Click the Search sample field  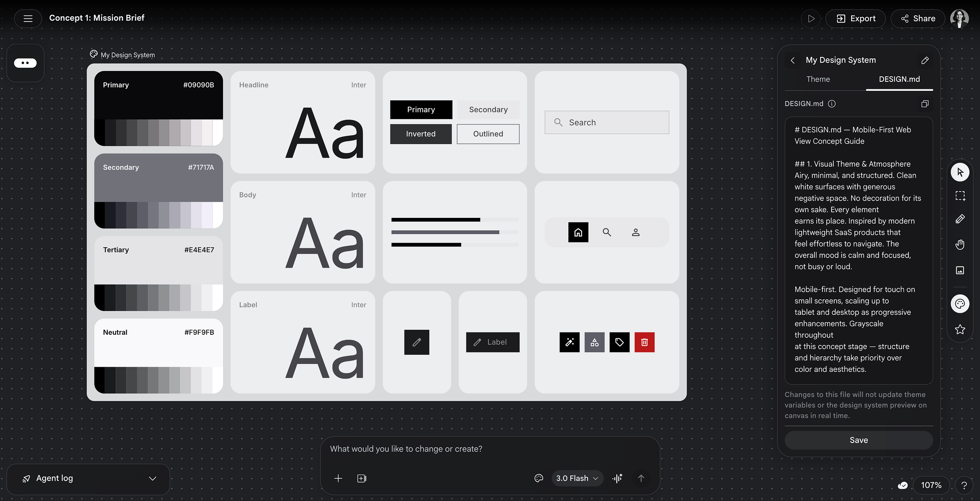click(607, 123)
